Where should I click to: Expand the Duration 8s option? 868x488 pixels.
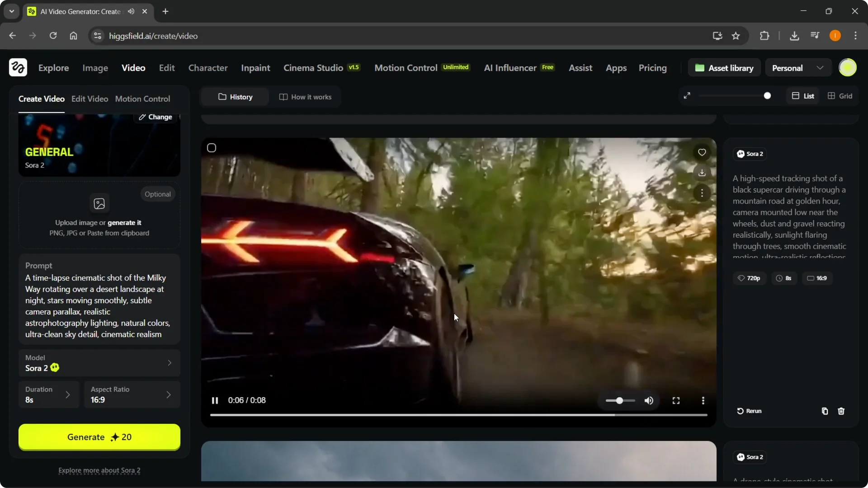point(49,395)
